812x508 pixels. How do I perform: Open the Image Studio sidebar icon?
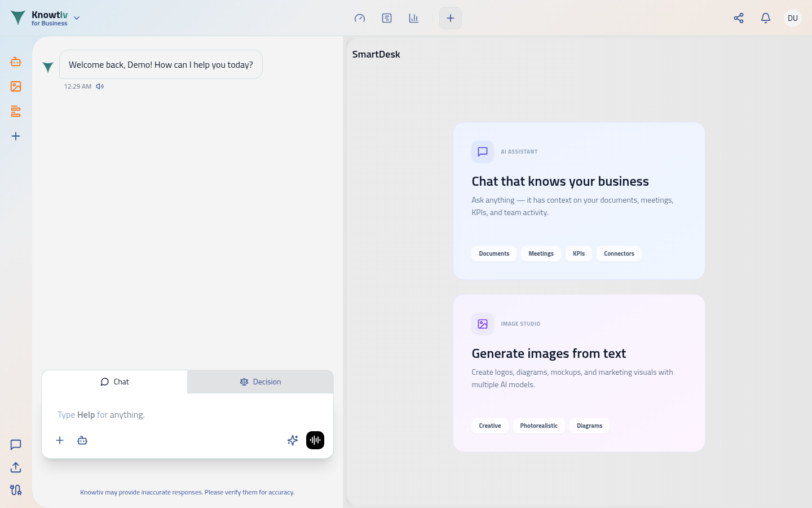pyautogui.click(x=16, y=86)
